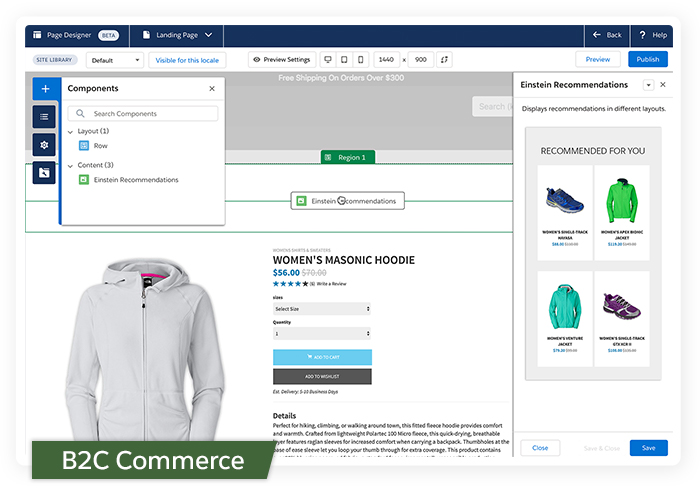The height and width of the screenshot is (504, 700).
Task: Click the Publish button
Action: (648, 60)
